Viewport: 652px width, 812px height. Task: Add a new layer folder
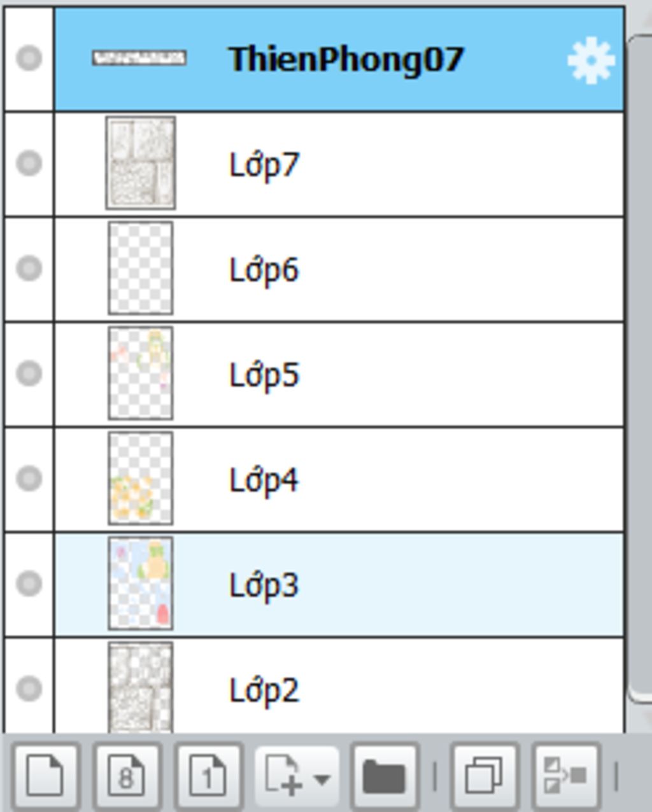point(384,775)
